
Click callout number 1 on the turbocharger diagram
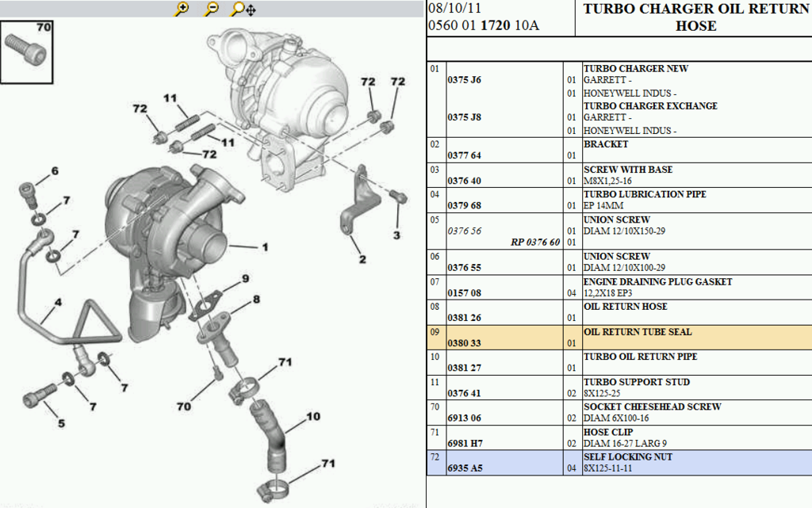coord(265,247)
